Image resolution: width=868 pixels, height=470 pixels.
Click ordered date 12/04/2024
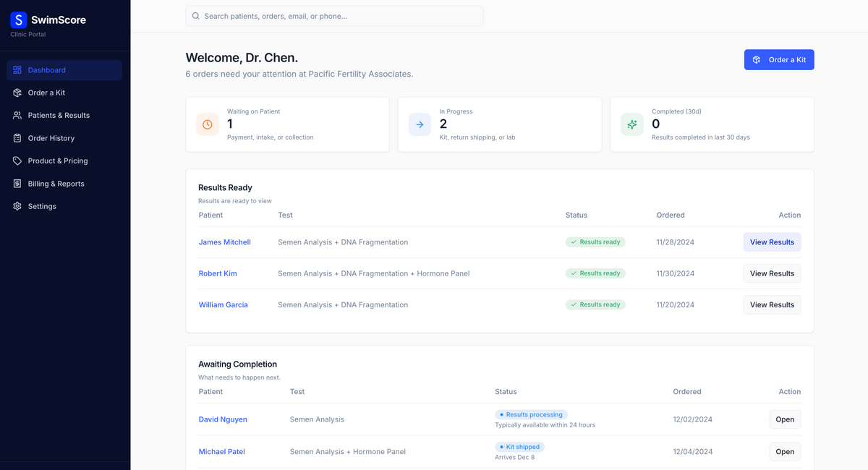692,451
